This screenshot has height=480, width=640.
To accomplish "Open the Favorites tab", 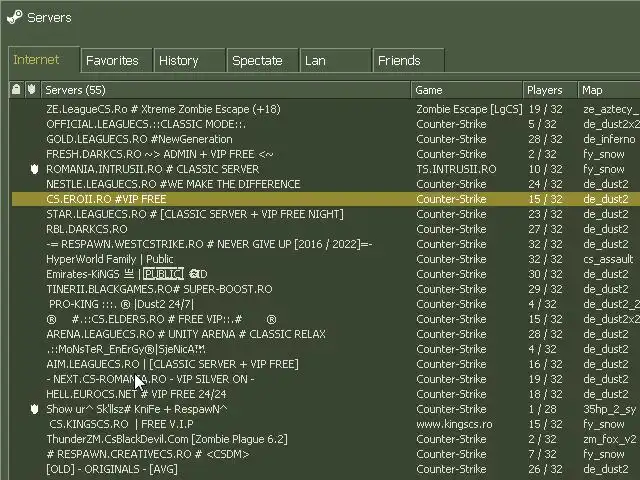I will (117, 60).
